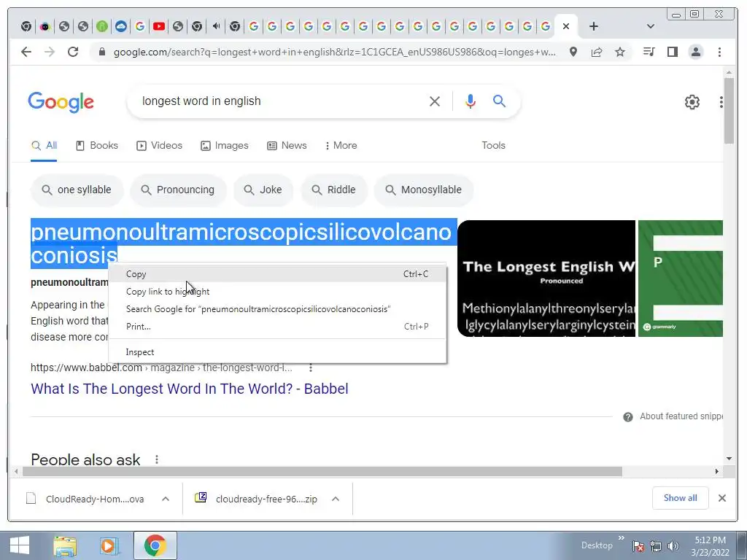The width and height of the screenshot is (747, 560).
Task: Open search Tools
Action: point(493,145)
